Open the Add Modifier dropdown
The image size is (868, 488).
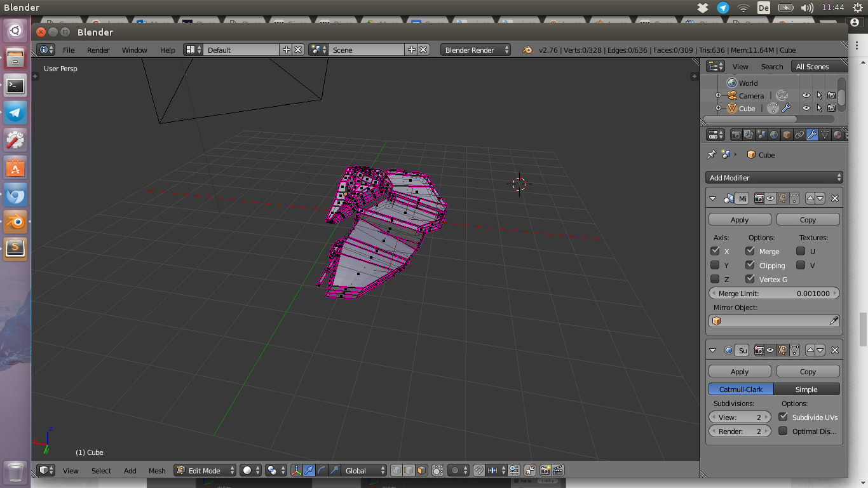click(775, 178)
